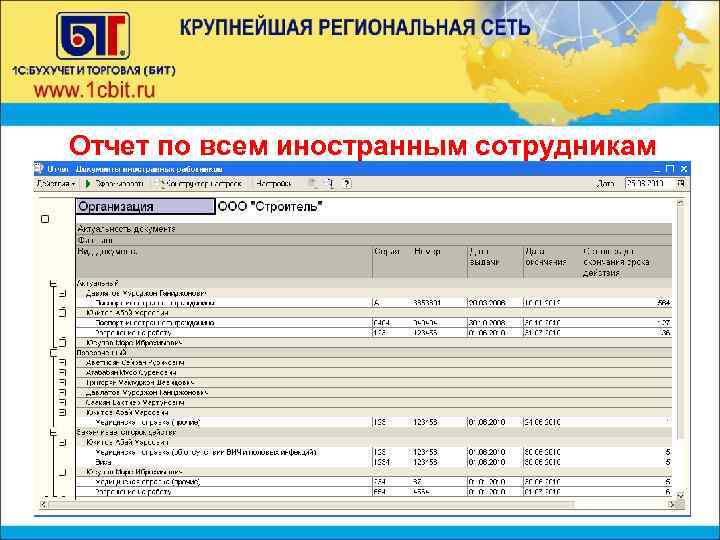This screenshot has height=540, width=720.
Task: Collapse the Давлатов row in the Актуальный group
Action: 63,293
